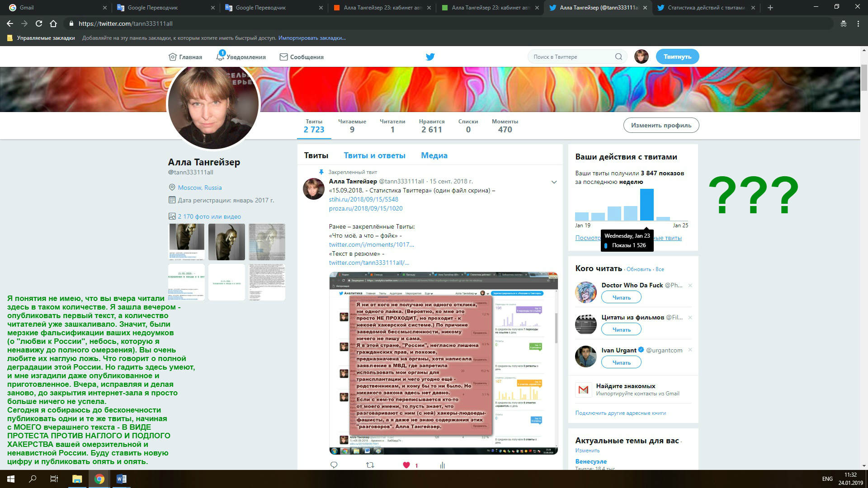Open Windows taskbar search
Viewport: 868px width, 488px height.
pos(33,479)
